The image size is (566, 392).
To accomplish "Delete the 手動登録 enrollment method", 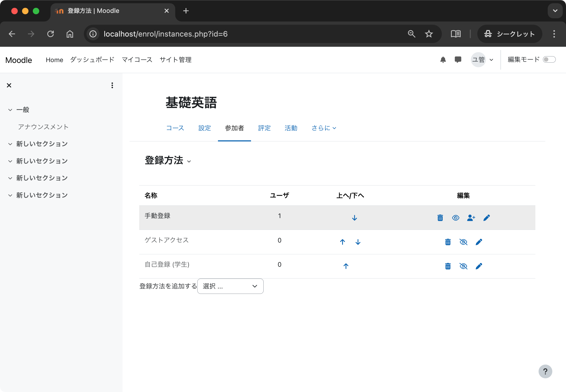I will coord(440,218).
